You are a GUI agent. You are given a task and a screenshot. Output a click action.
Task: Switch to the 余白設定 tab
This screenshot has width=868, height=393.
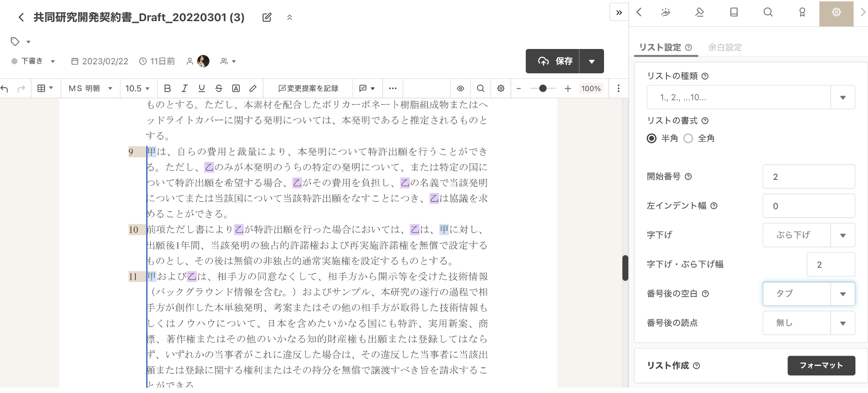pyautogui.click(x=725, y=47)
